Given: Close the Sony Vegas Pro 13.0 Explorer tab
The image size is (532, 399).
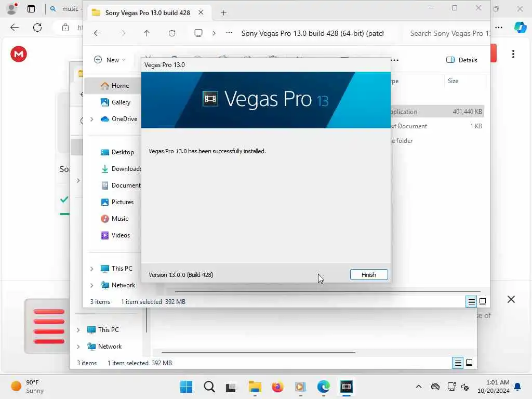Looking at the screenshot, I should tap(201, 12).
